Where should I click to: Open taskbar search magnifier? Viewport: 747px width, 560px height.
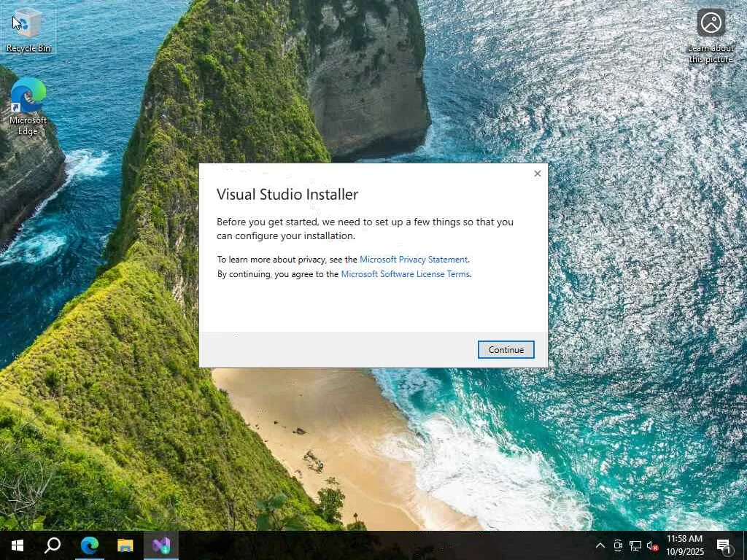[53, 545]
